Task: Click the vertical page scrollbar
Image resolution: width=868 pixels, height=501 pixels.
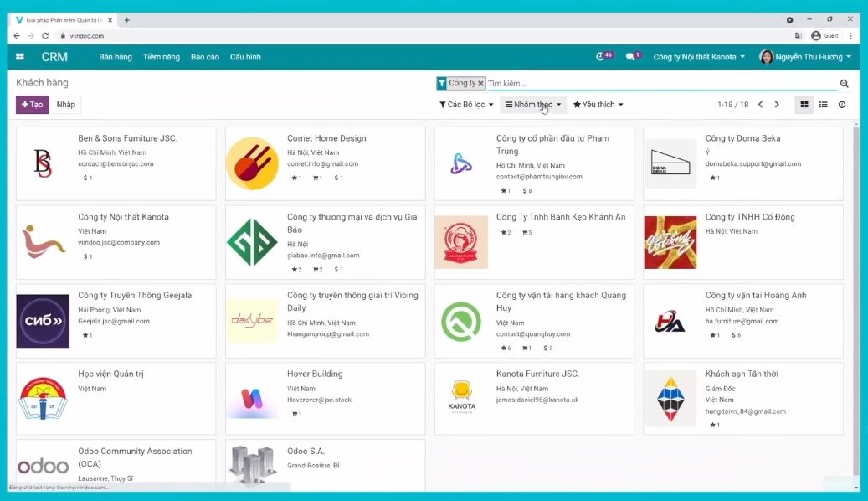Action: click(x=855, y=305)
